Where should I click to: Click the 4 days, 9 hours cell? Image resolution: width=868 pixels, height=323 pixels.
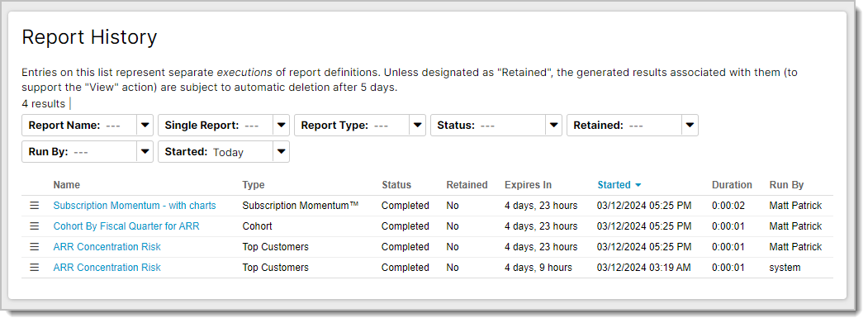538,267
